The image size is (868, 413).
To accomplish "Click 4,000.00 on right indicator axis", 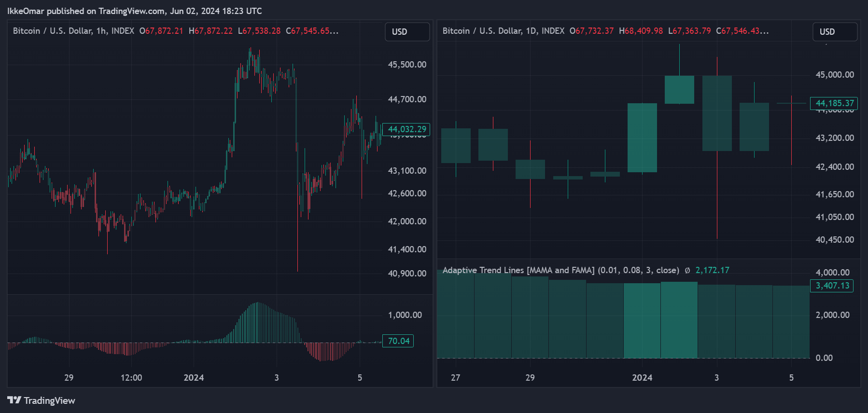I will 832,273.
